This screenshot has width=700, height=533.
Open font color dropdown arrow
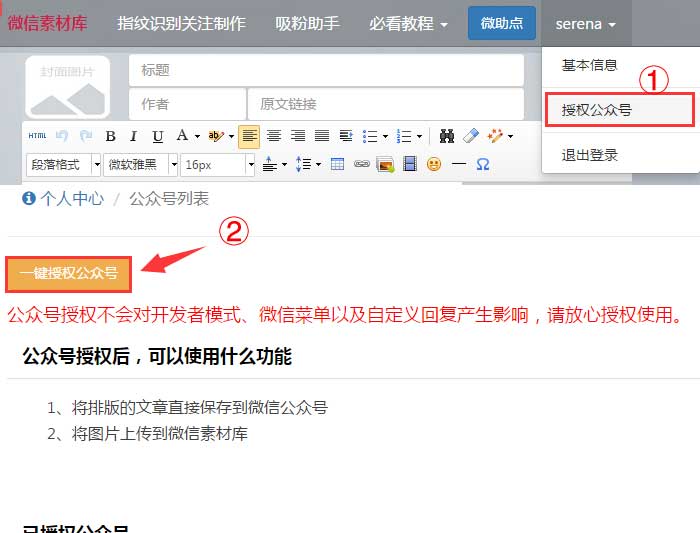(x=197, y=136)
